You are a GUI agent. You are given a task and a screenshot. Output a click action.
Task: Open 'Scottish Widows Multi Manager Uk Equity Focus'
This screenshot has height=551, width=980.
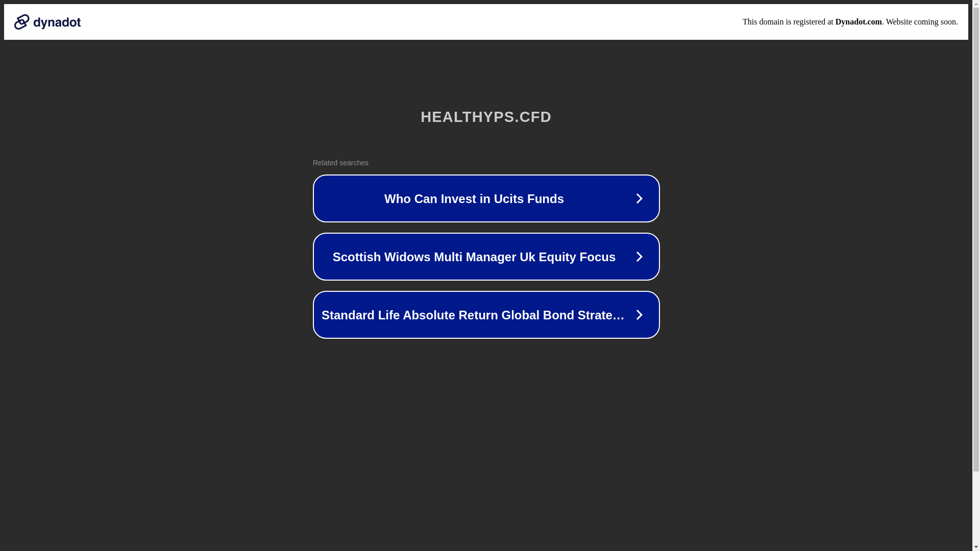pyautogui.click(x=486, y=257)
